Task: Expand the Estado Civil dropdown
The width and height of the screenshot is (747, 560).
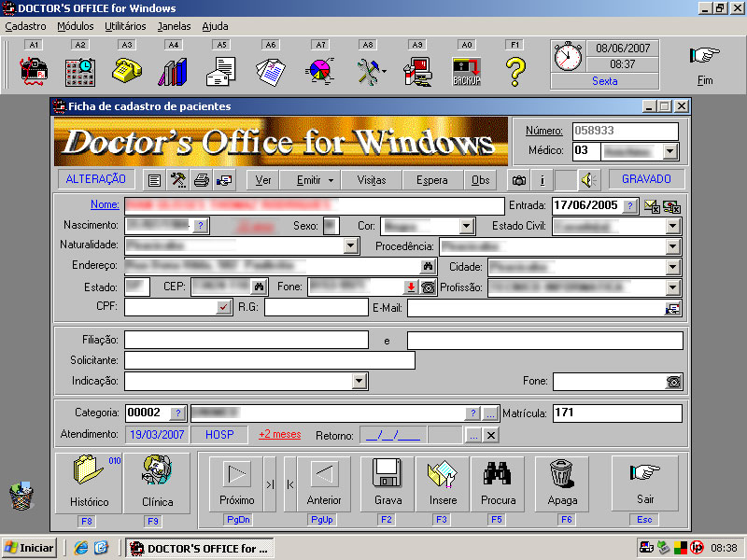Action: point(672,226)
